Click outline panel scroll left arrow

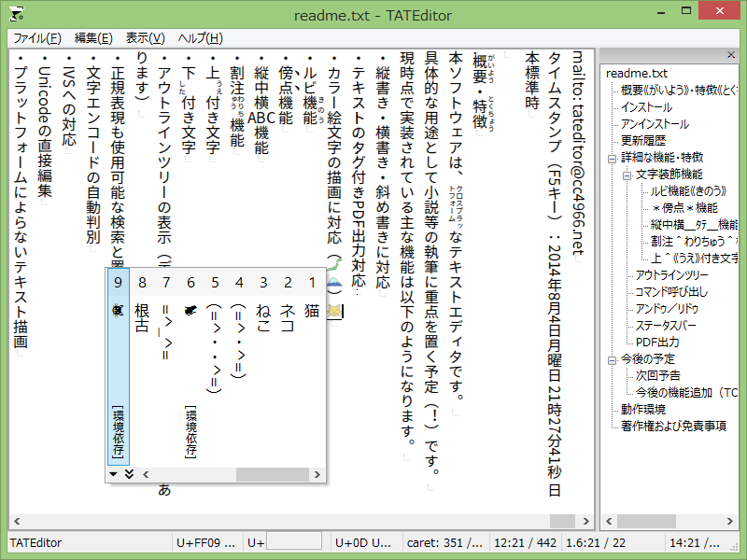tap(609, 521)
